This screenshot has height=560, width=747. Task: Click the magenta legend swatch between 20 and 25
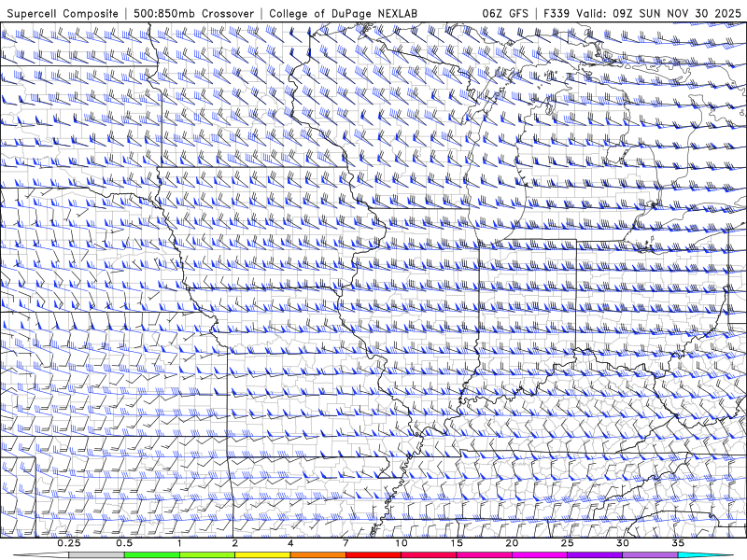tap(540, 555)
